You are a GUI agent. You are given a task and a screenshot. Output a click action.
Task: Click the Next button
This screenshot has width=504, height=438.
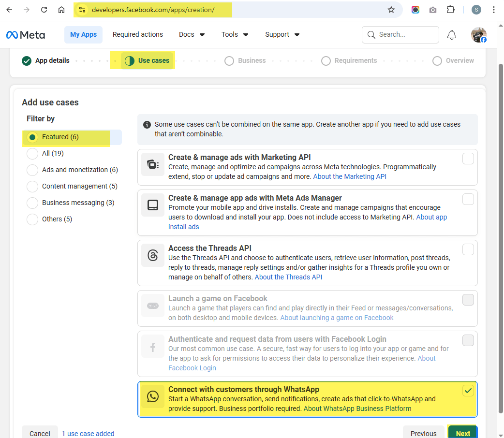(x=462, y=433)
